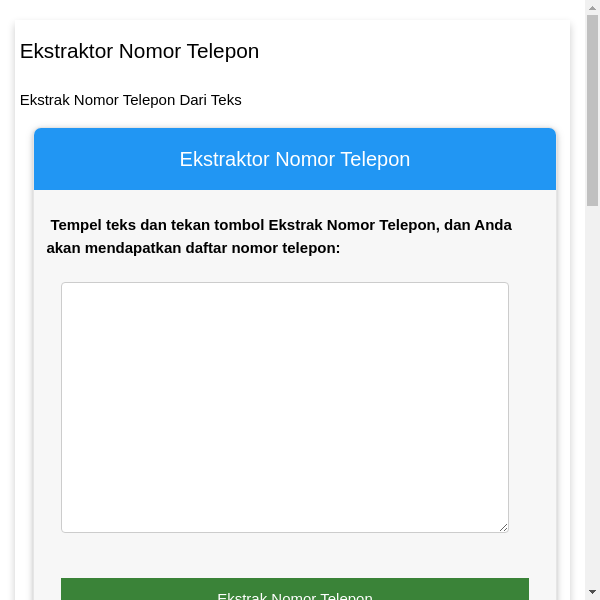Image resolution: width=600 pixels, height=600 pixels.
Task: Click the word Ekstraktor in the blue banner
Action: [x=224, y=159]
